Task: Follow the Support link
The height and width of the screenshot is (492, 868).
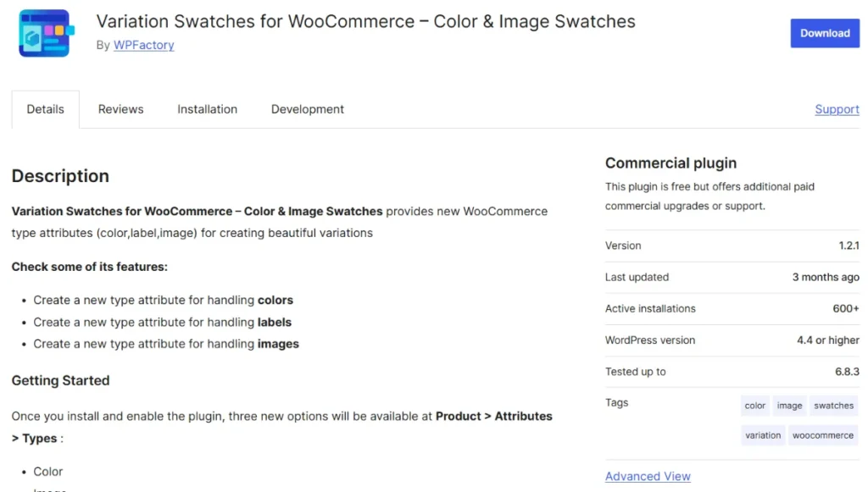Action: pyautogui.click(x=837, y=109)
